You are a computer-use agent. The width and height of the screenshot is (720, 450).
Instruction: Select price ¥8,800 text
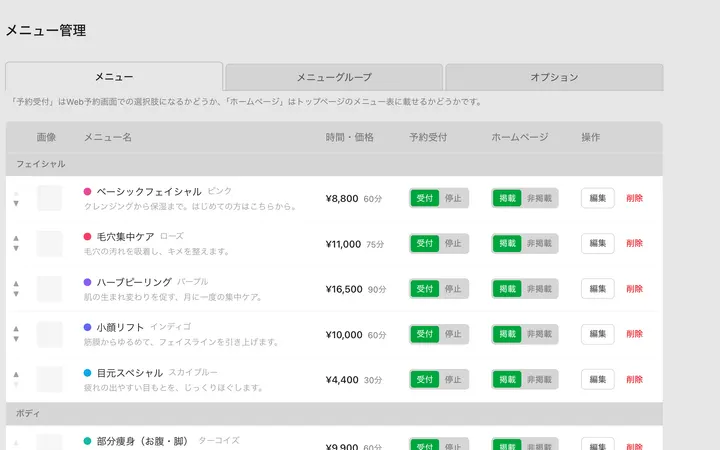coord(342,198)
